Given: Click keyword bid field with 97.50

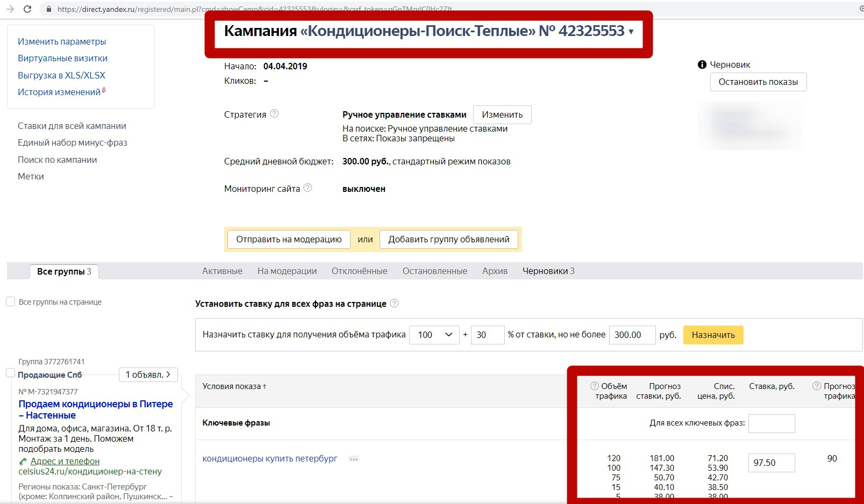Looking at the screenshot, I should [x=772, y=463].
